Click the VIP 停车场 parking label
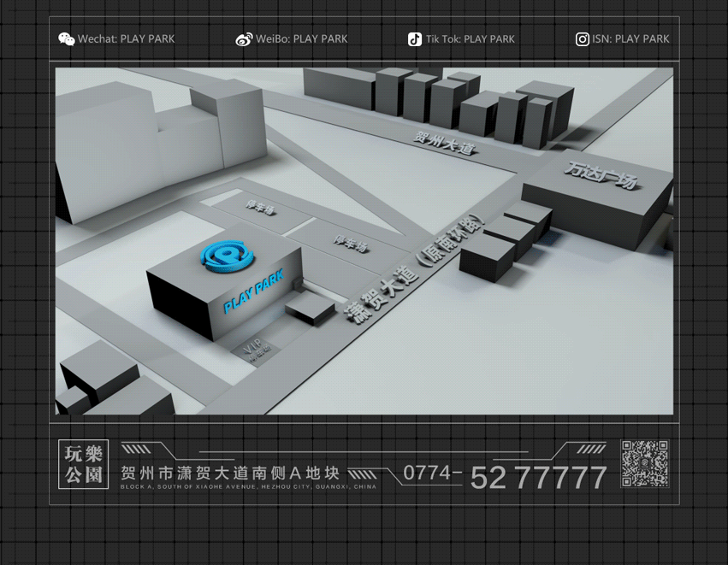The height and width of the screenshot is (565, 728). 256,351
